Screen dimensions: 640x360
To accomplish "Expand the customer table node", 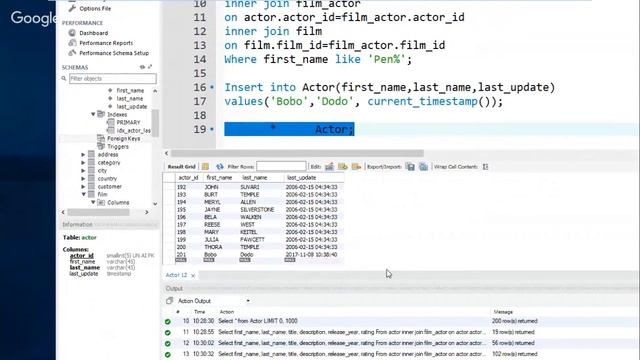I will click(83, 187).
